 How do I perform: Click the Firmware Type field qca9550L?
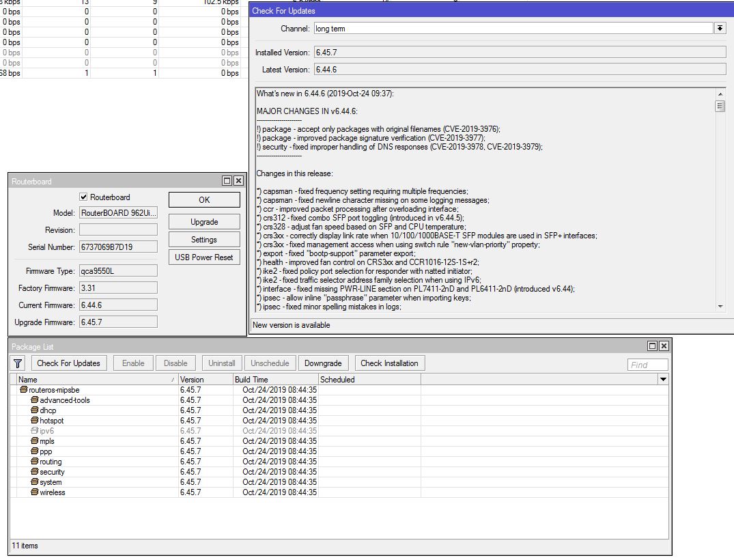(118, 271)
